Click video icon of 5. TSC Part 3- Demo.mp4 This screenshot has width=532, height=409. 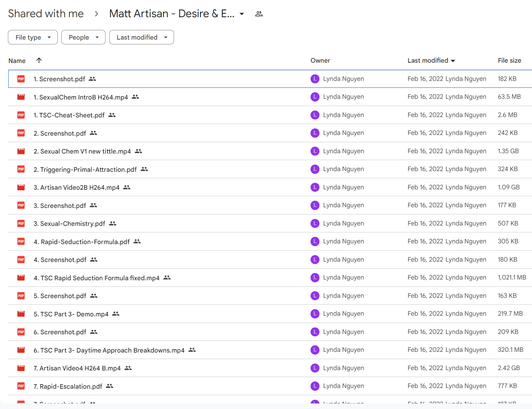(21, 314)
